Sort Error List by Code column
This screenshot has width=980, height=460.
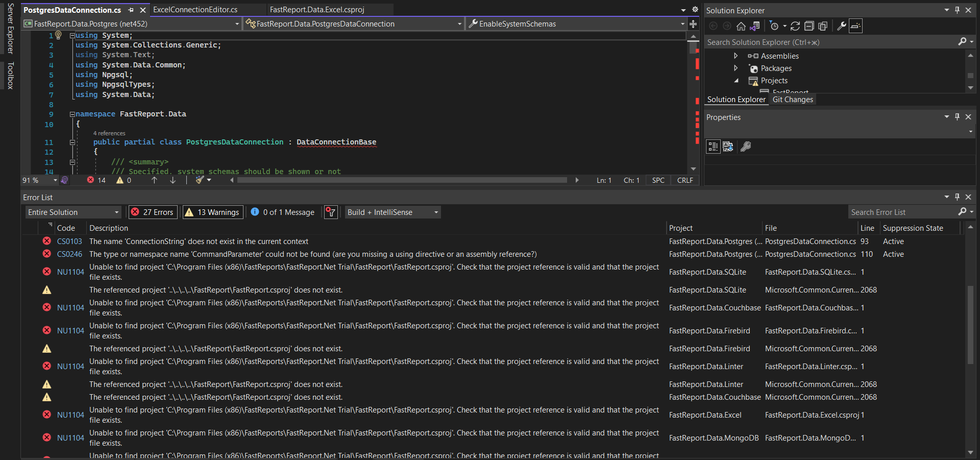66,228
